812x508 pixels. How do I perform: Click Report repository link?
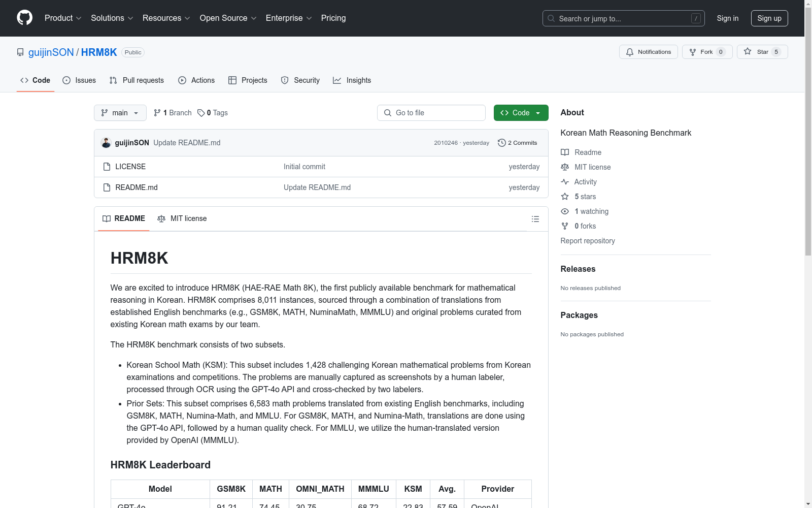588,241
